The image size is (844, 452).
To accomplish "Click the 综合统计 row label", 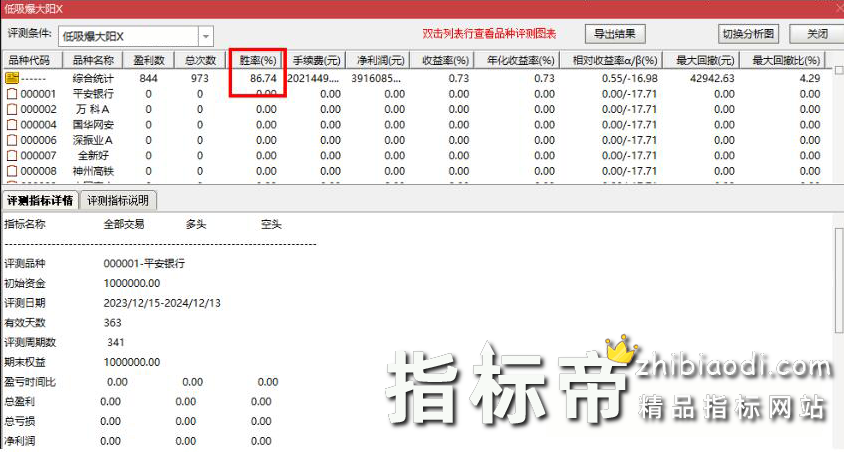I will [x=93, y=78].
